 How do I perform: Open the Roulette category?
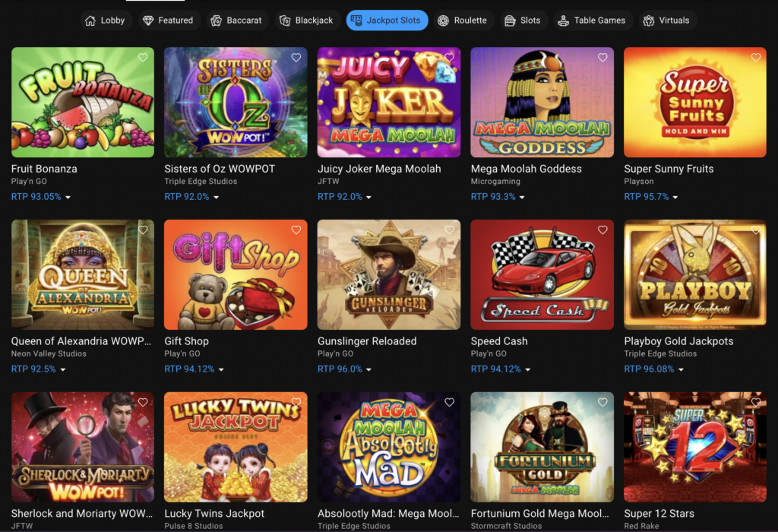[464, 21]
